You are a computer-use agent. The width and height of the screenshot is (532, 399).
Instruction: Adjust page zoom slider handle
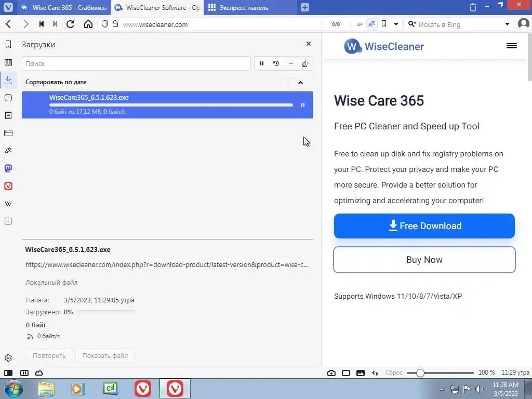pos(420,373)
